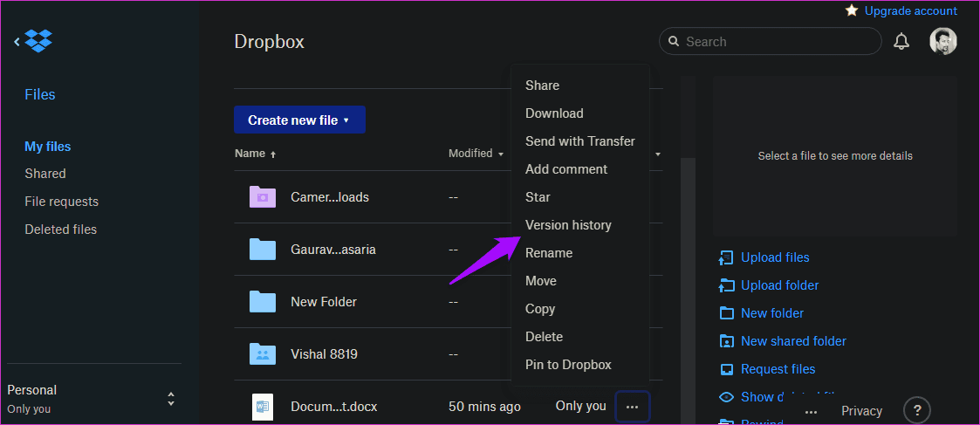Go to My files

coord(47,147)
